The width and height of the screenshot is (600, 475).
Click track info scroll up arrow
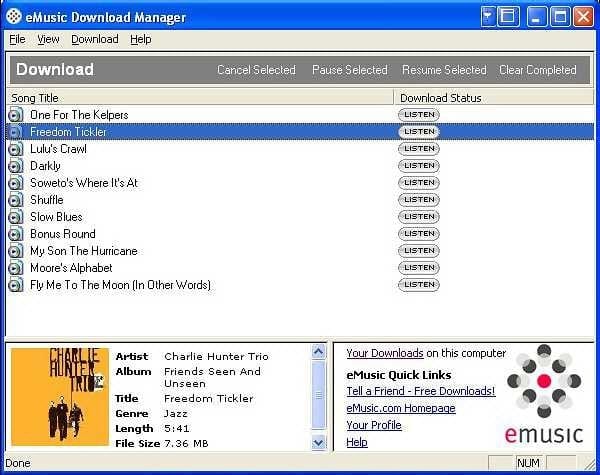click(318, 351)
